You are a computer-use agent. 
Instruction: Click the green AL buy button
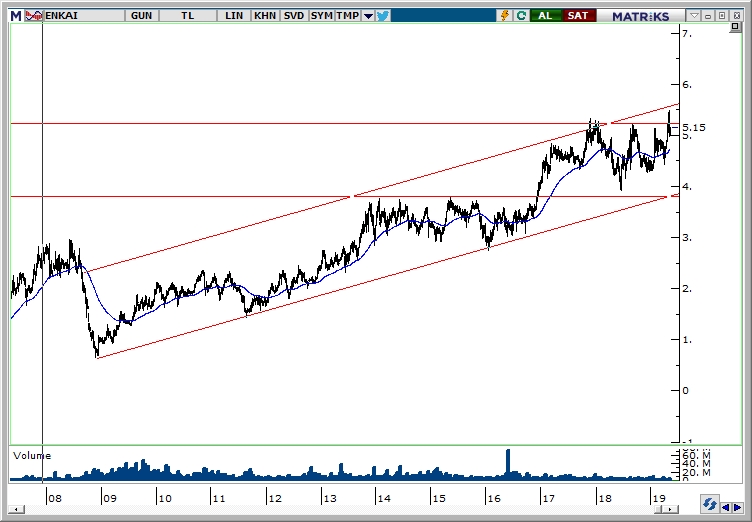point(545,16)
